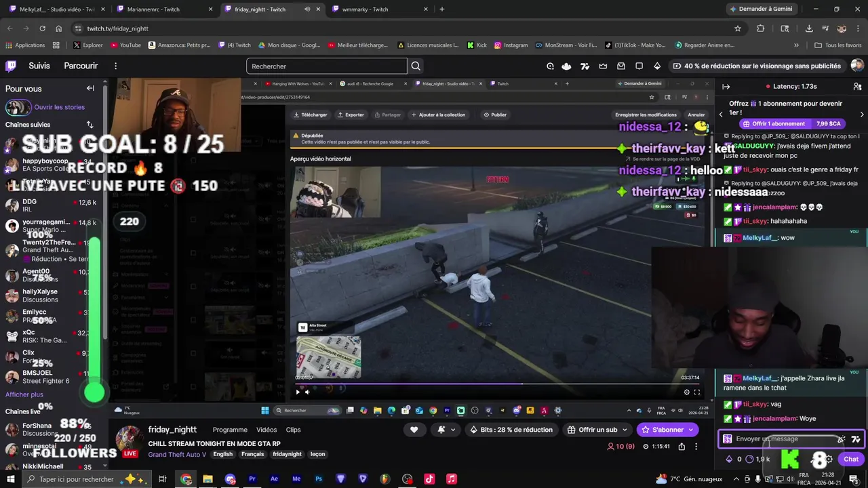The height and width of the screenshot is (488, 868).
Task: Open chat settings gear icon
Action: [x=829, y=459]
